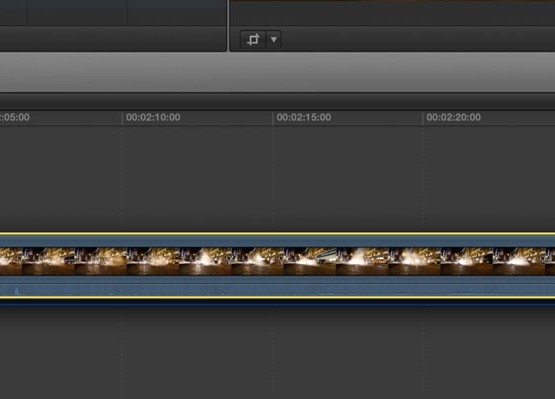The image size is (555, 399).
Task: Select the leftmost filmstrip frame of clip
Action: pyautogui.click(x=11, y=261)
